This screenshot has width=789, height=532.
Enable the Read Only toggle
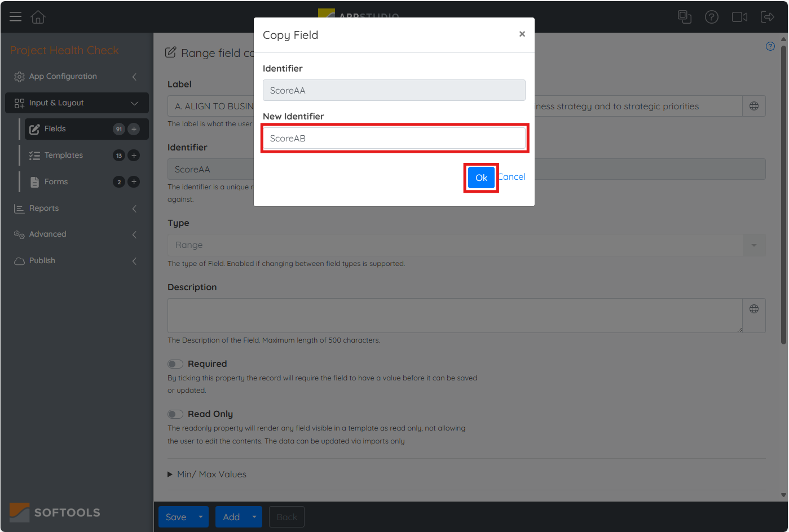tap(175, 414)
